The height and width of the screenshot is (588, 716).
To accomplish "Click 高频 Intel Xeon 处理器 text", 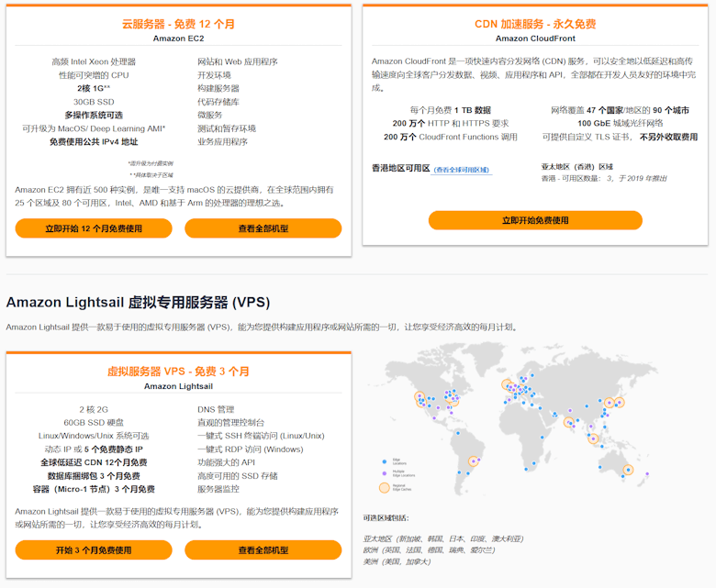I will coord(94,61).
